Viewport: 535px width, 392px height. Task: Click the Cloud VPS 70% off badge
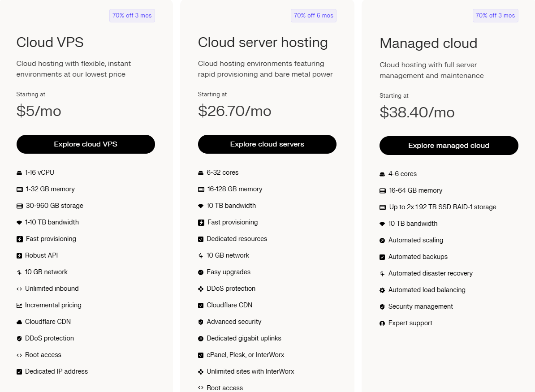132,16
